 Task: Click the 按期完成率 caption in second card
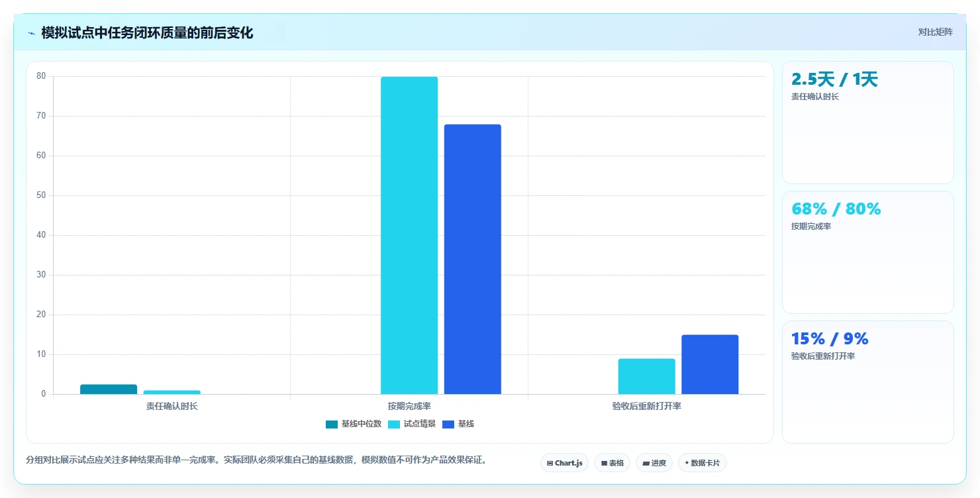(811, 226)
